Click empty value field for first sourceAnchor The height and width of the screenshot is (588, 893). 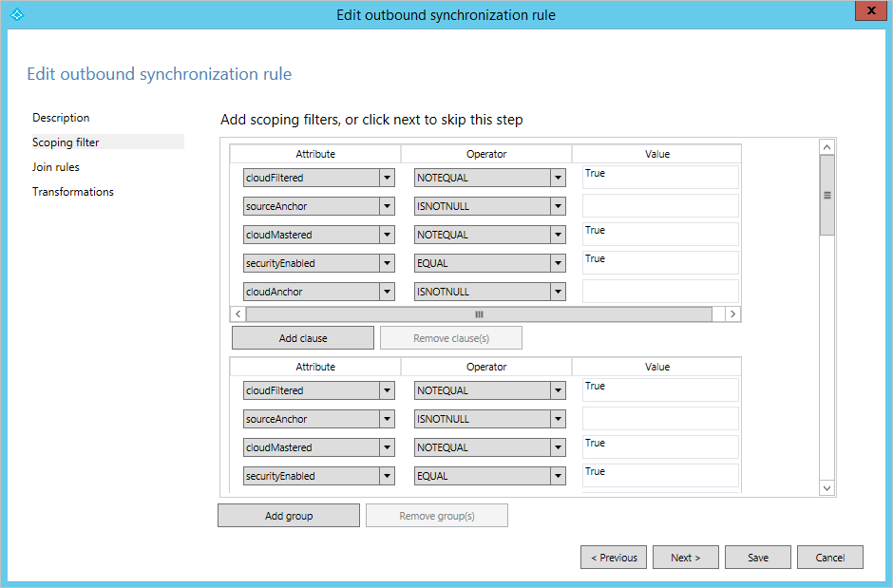pyautogui.click(x=660, y=205)
